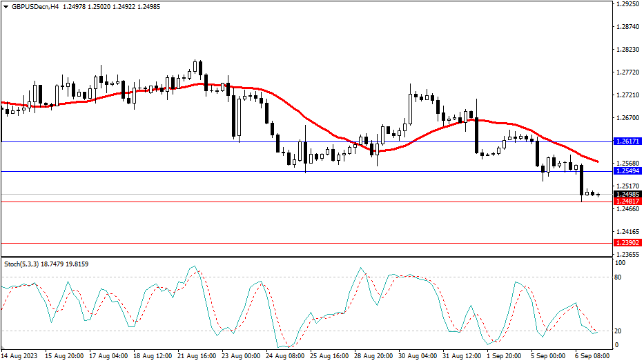Click the 80 level on Stochastic scale
This screenshot has width=644, height=363.
619,277
